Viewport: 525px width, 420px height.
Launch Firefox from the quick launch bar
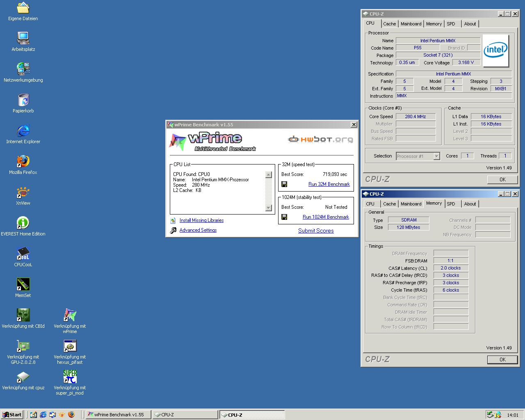click(71, 415)
